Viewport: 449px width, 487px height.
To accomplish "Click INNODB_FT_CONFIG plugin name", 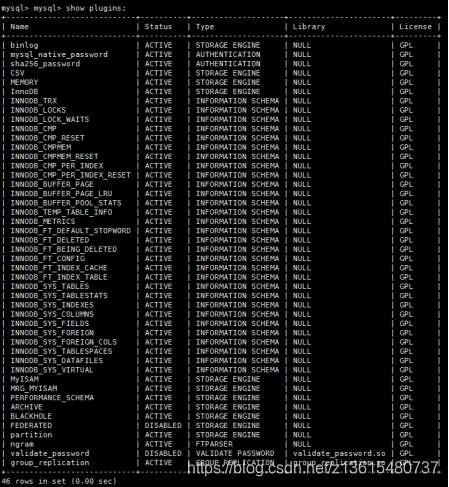I will [x=47, y=258].
